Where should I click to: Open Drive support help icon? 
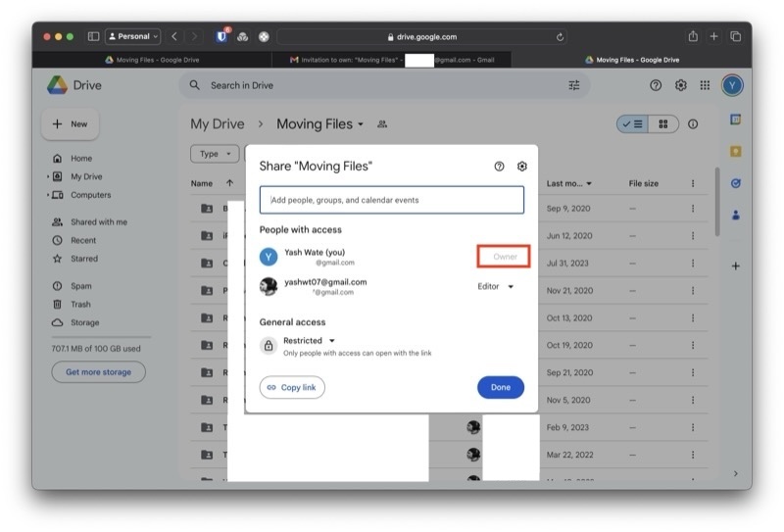pos(656,85)
